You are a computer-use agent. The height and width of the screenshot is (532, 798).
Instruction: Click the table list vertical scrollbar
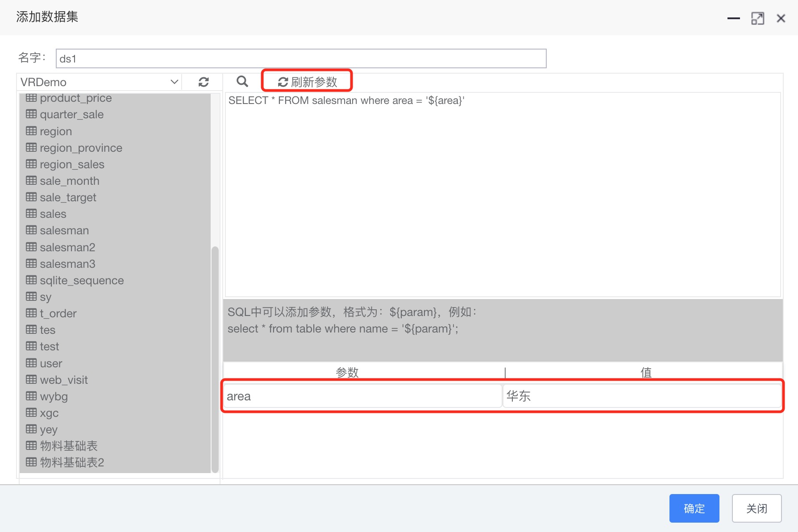tap(215, 357)
